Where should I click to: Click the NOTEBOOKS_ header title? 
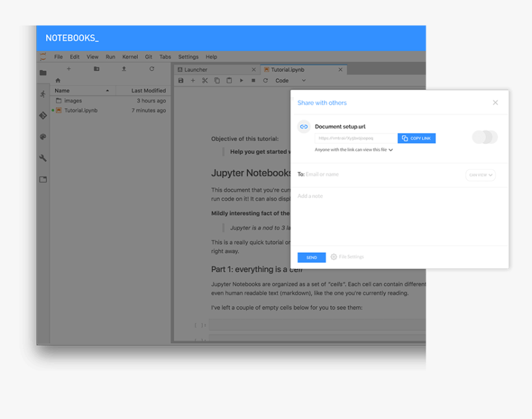point(72,38)
